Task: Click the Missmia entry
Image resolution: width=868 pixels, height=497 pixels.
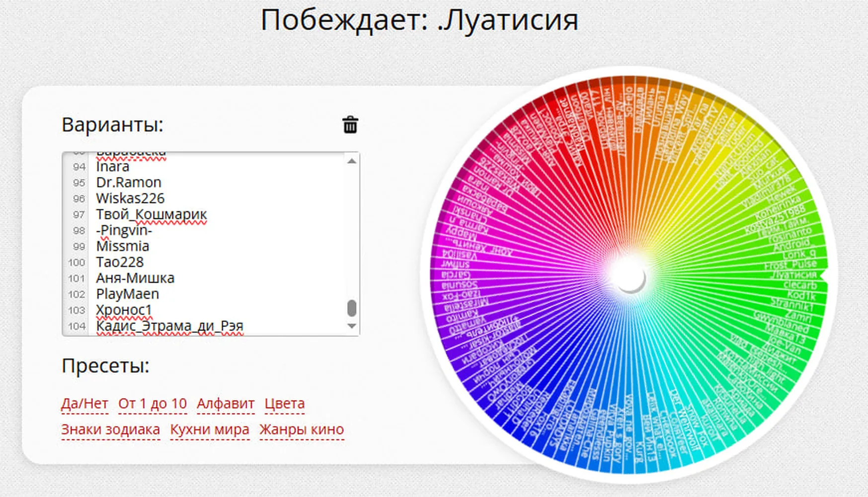Action: pos(123,246)
